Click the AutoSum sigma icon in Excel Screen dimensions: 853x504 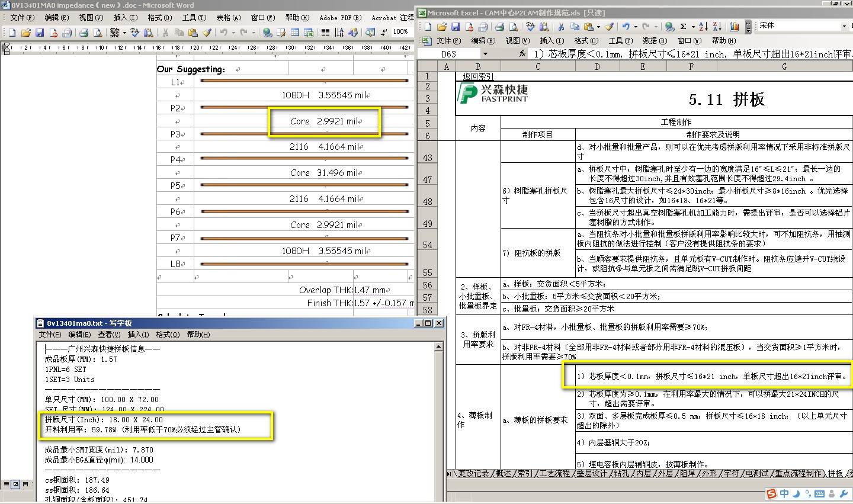pos(684,27)
